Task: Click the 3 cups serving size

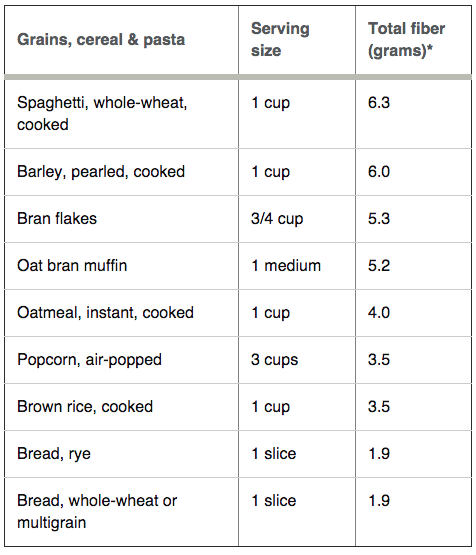Action: [275, 360]
